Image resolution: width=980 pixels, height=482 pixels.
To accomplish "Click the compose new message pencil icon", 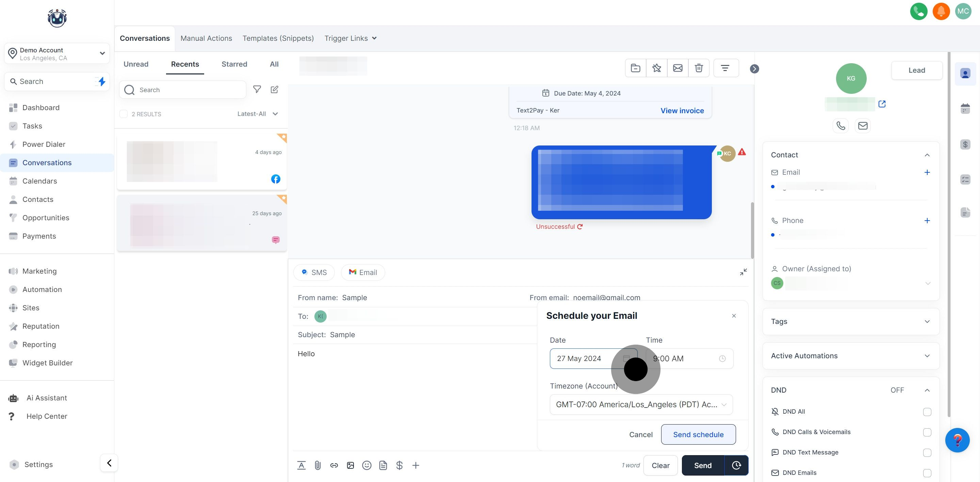I will tap(274, 89).
